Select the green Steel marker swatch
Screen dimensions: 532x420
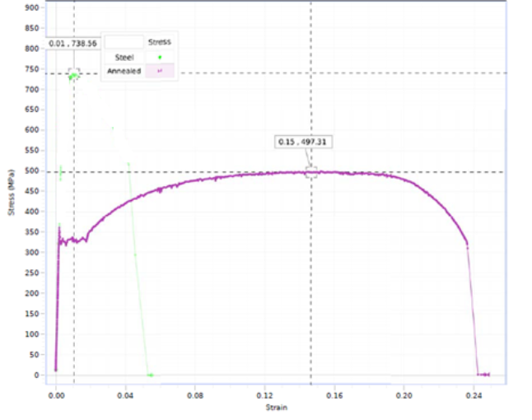coord(160,58)
